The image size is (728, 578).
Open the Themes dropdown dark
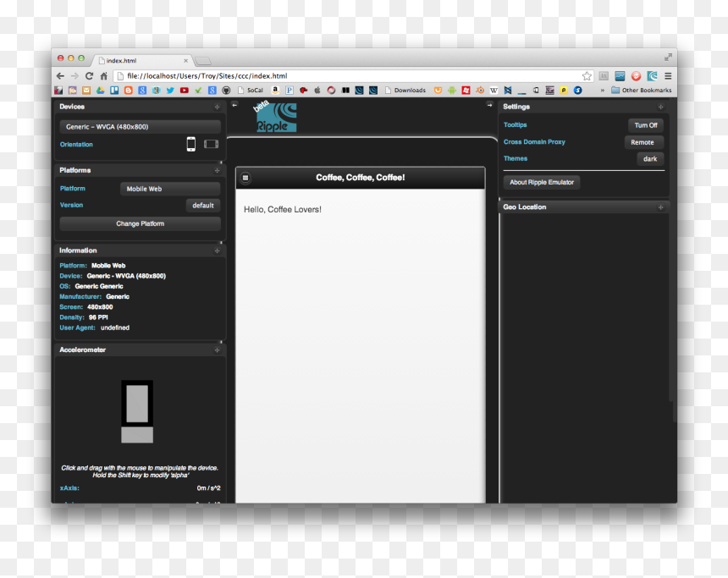pyautogui.click(x=650, y=159)
